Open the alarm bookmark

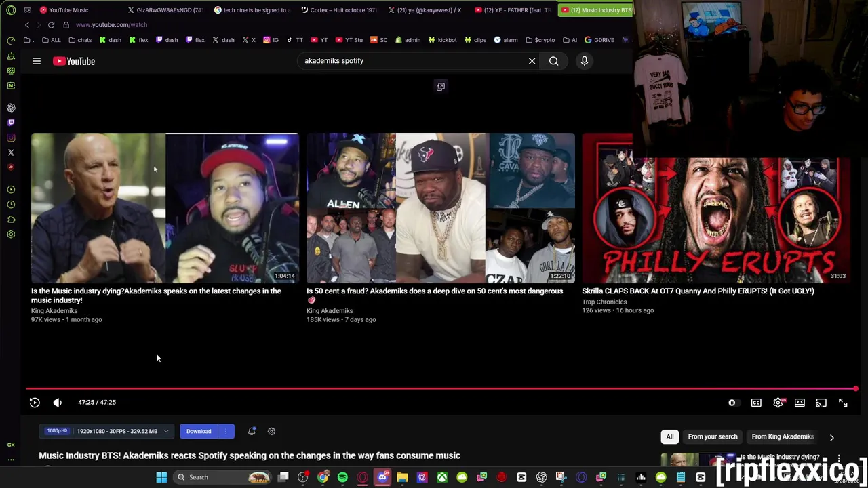[x=506, y=40]
